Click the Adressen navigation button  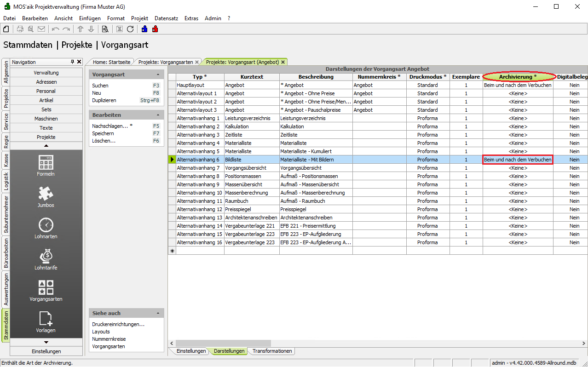(46, 82)
